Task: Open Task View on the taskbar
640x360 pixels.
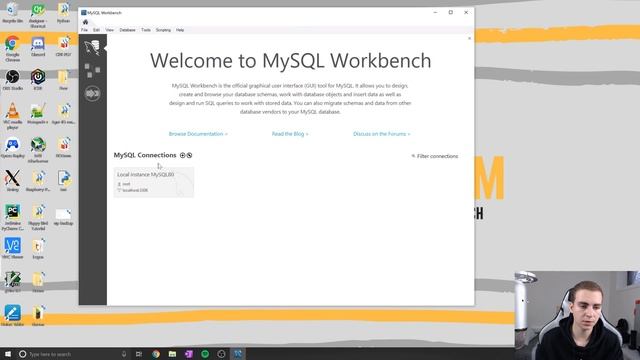Action: (x=139, y=354)
